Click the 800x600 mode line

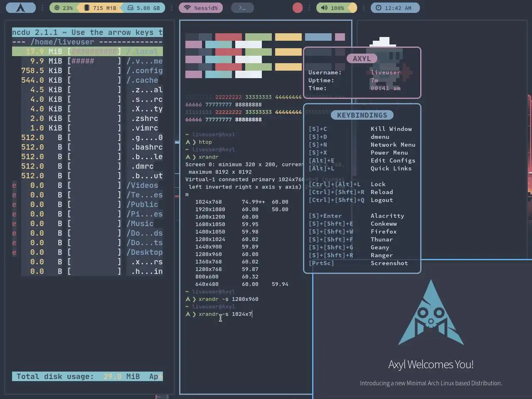tap(227, 277)
